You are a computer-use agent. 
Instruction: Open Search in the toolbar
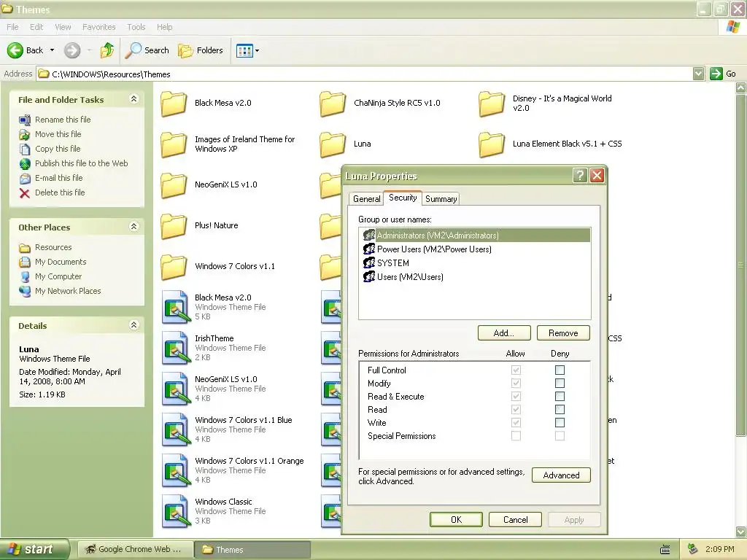point(147,50)
